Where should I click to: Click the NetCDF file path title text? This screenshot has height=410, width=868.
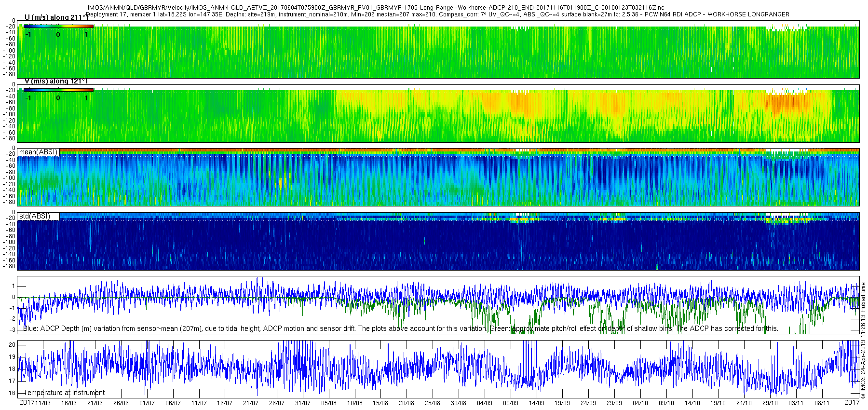tap(376, 8)
